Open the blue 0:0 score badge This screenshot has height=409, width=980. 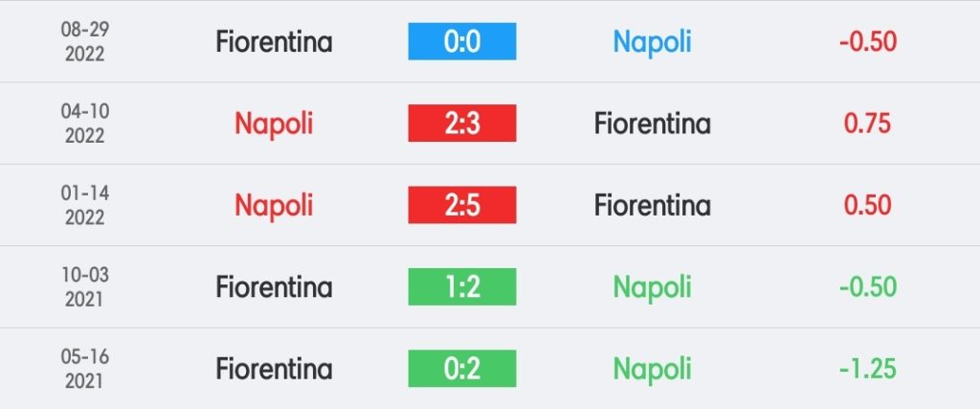pyautogui.click(x=462, y=41)
